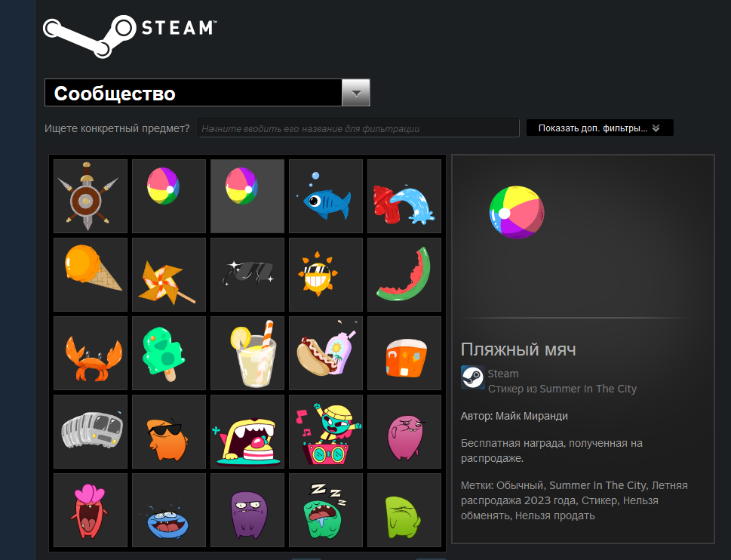Select the grinning sun with shades sticker
The height and width of the screenshot is (560, 731).
click(326, 275)
